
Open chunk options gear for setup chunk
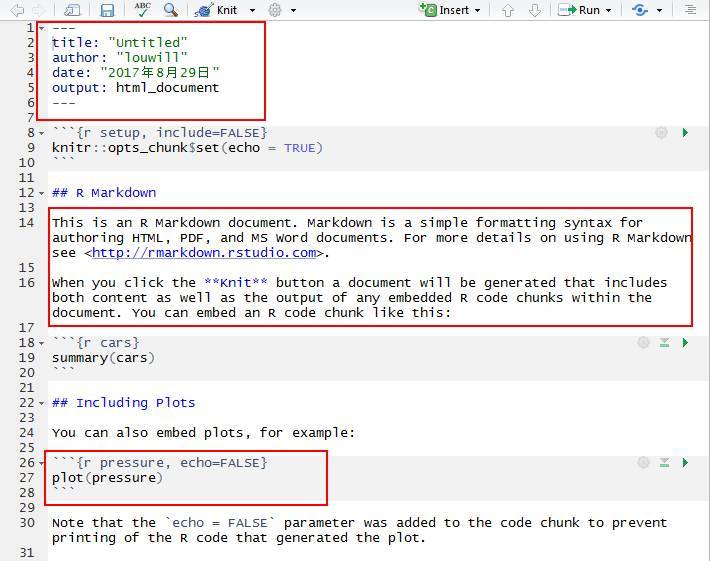coord(661,133)
